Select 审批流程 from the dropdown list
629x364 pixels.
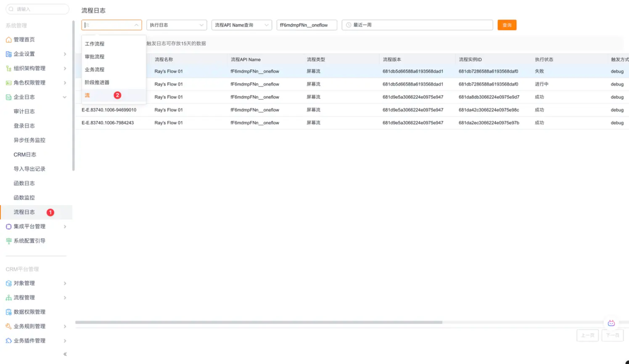click(95, 57)
